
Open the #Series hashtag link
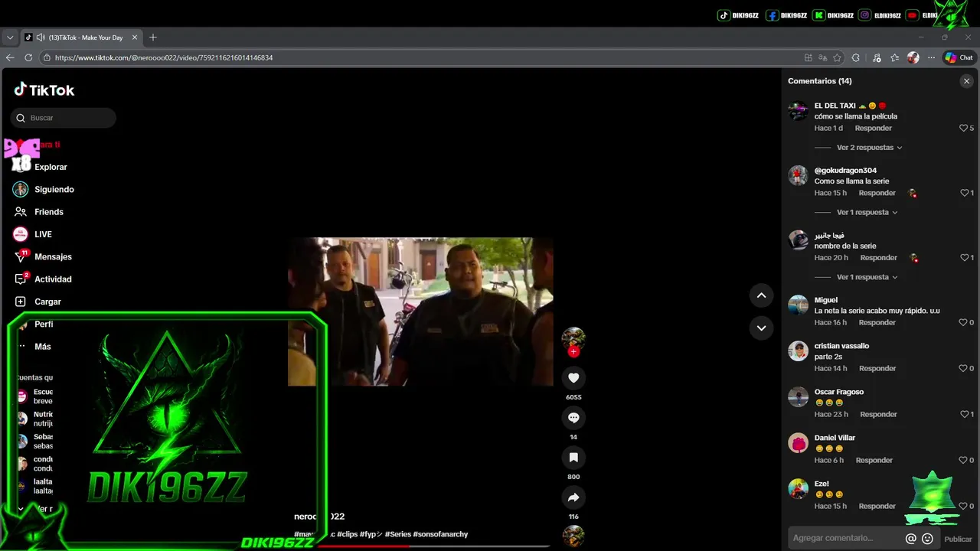pyautogui.click(x=398, y=534)
